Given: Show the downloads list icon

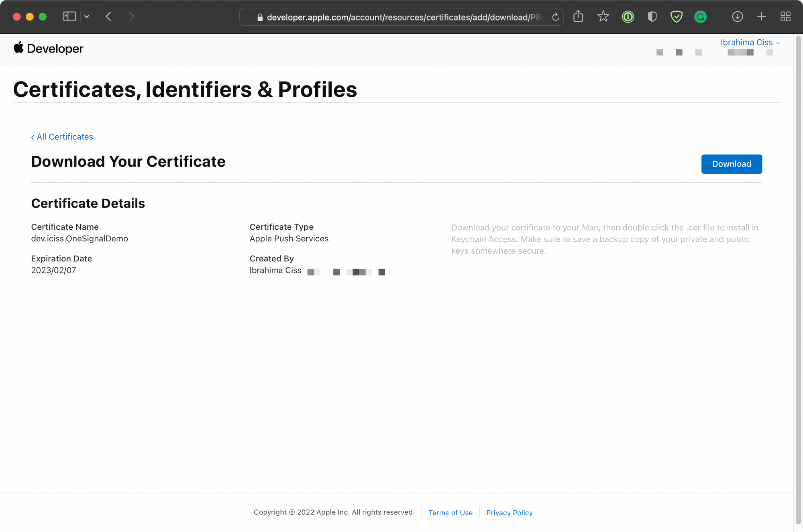Looking at the screenshot, I should 738,16.
